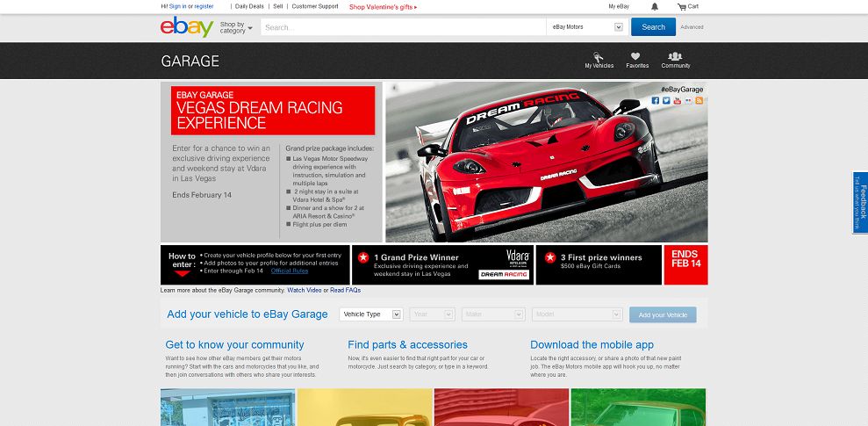868x426 pixels.
Task: Open the shopping Cart icon
Action: (x=687, y=7)
